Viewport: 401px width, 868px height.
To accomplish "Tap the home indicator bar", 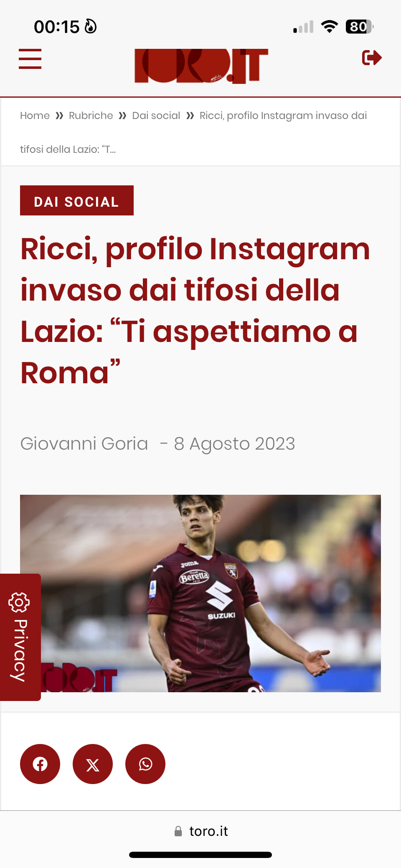I will [x=200, y=855].
